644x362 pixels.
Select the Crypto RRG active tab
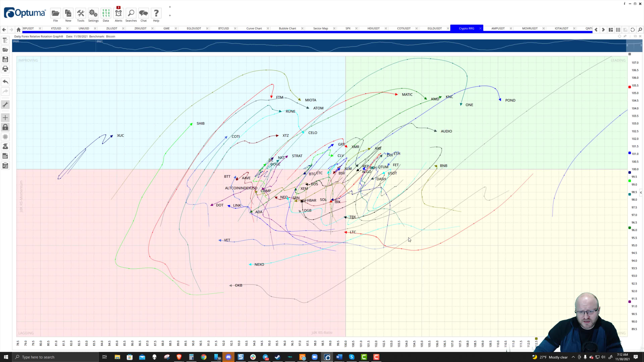tap(467, 28)
